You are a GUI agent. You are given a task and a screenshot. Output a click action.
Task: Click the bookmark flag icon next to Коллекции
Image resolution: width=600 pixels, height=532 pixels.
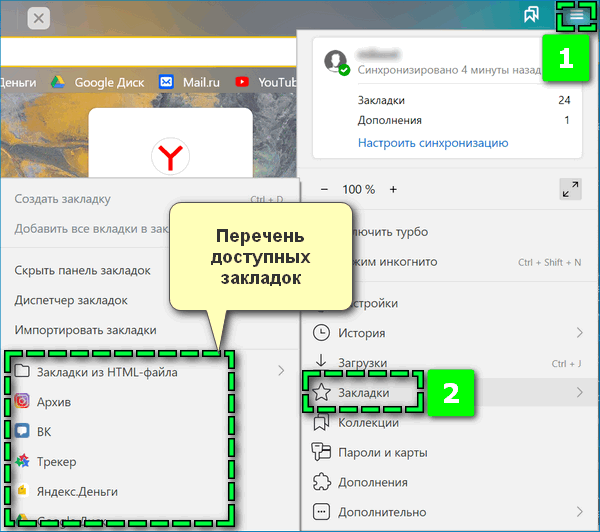click(x=321, y=423)
